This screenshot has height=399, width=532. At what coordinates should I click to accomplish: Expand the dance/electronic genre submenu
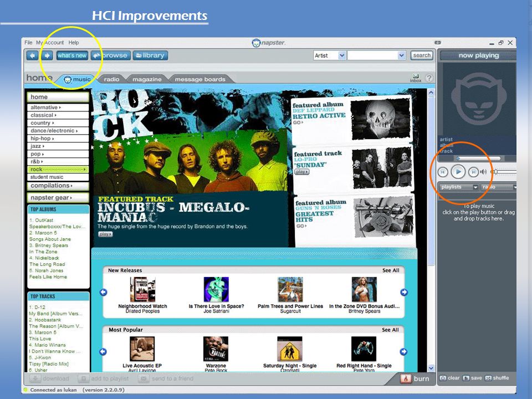pyautogui.click(x=58, y=131)
